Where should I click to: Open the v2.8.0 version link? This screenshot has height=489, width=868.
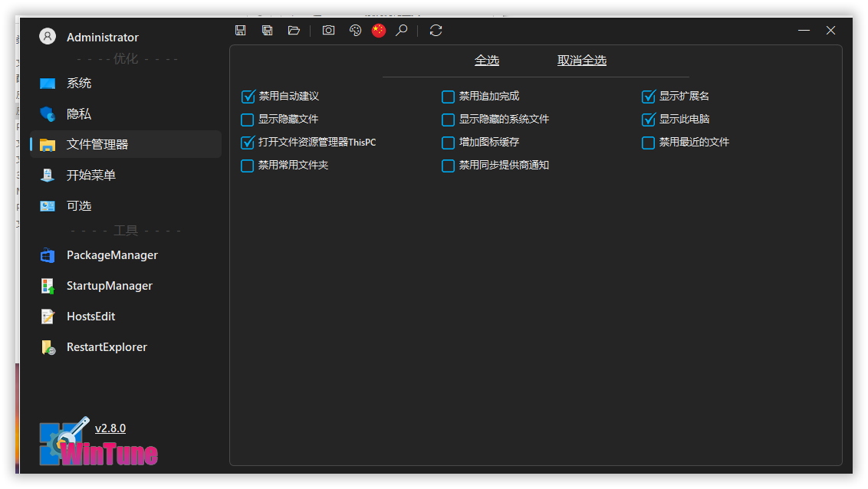tap(110, 428)
